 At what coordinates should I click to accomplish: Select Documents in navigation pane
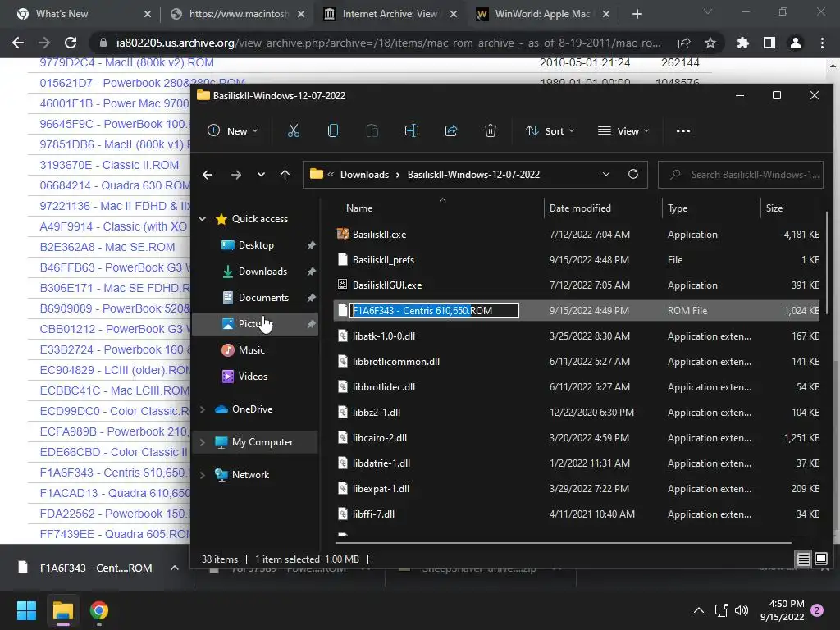coord(263,297)
